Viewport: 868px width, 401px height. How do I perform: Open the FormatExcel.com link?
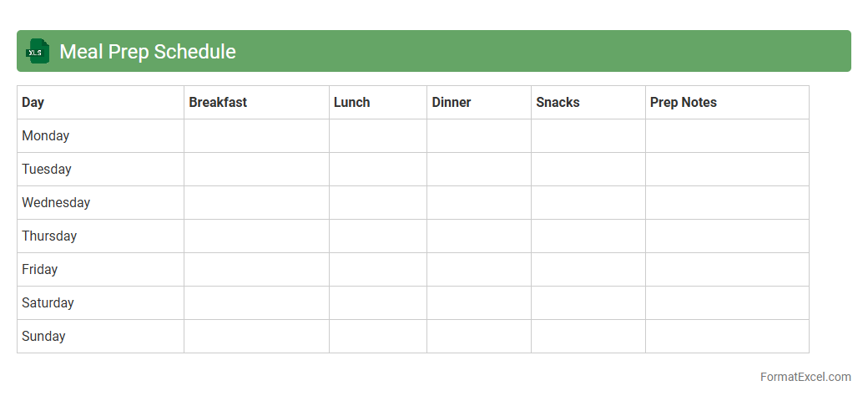[x=805, y=377]
